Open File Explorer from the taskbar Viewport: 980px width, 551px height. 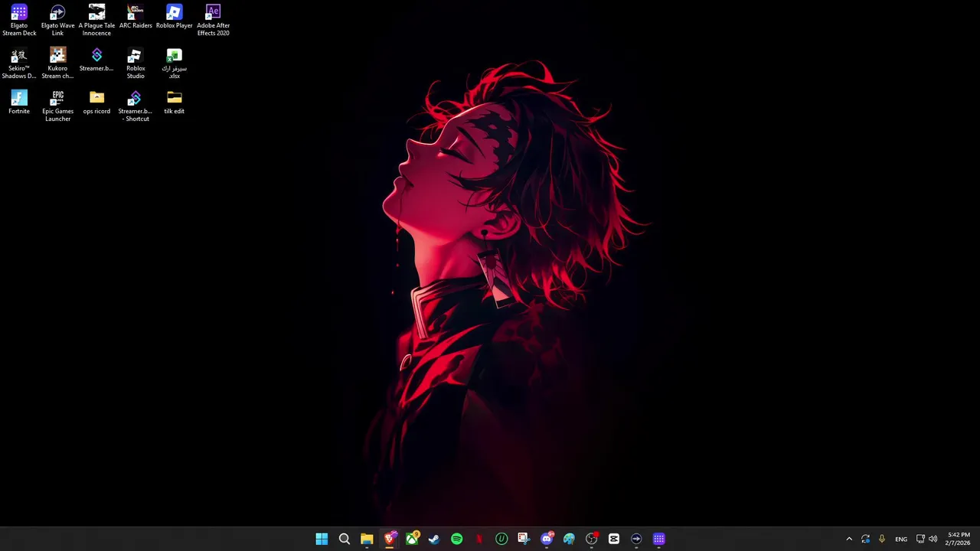pos(367,539)
